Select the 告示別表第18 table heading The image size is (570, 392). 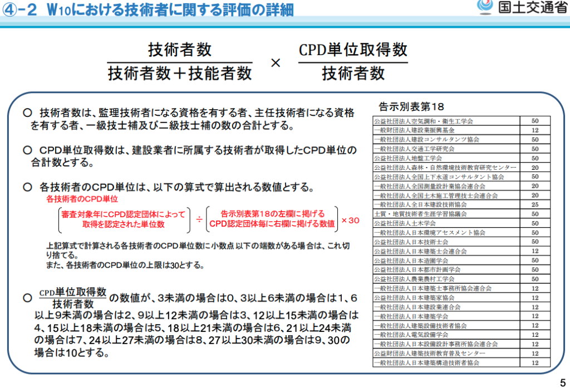click(x=411, y=106)
